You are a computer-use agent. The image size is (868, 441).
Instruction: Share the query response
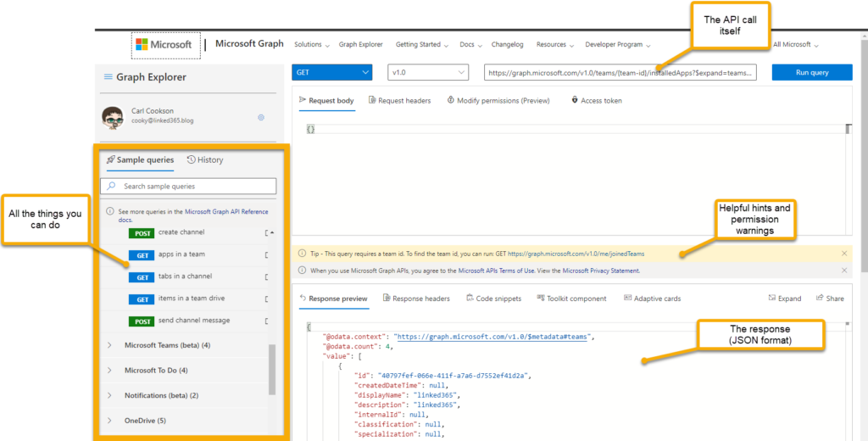pyautogui.click(x=830, y=298)
